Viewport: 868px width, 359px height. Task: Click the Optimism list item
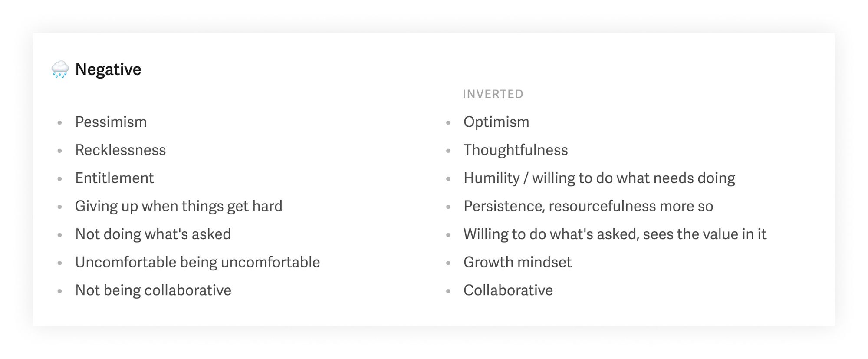coord(496,122)
